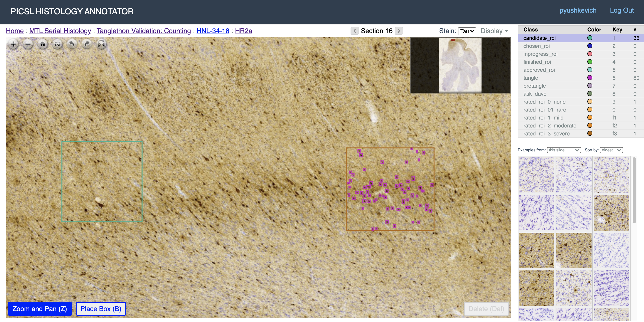
Task: Select the chosen_roi class
Action: [x=581, y=46]
